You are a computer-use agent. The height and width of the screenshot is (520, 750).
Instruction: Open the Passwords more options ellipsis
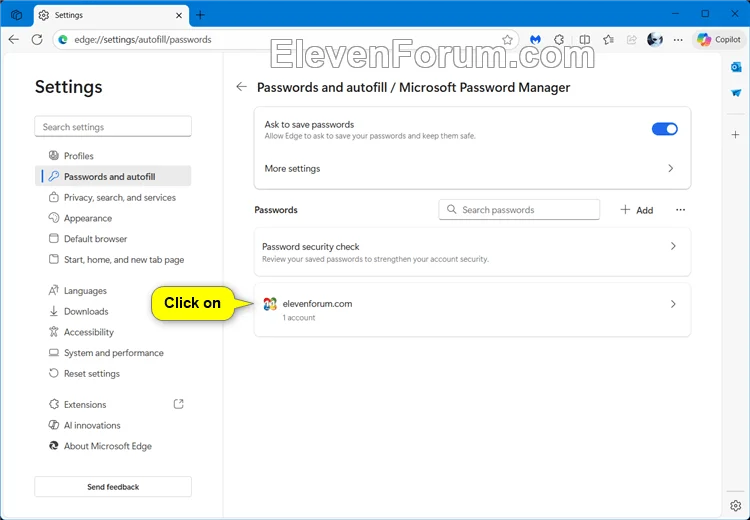coord(680,210)
